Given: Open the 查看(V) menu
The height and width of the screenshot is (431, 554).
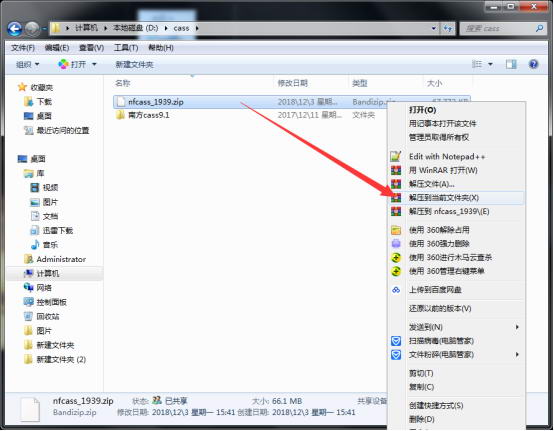Looking at the screenshot, I should pyautogui.click(x=91, y=48).
